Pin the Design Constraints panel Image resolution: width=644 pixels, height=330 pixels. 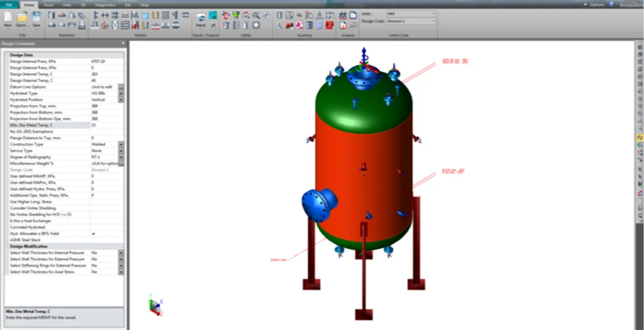[x=123, y=44]
